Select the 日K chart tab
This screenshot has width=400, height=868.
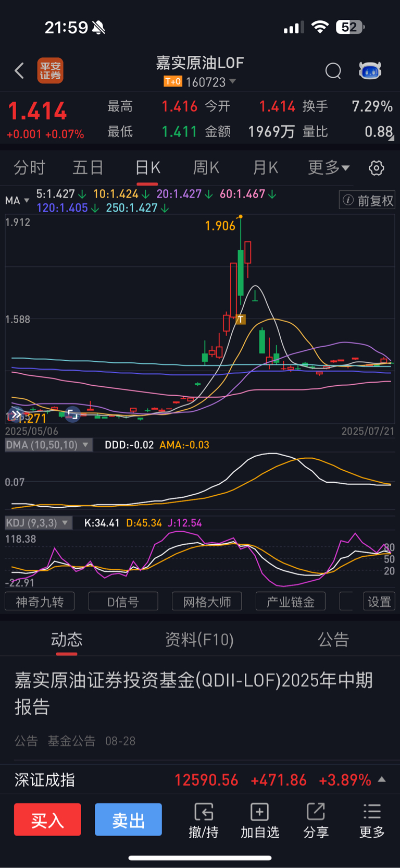pos(147,168)
